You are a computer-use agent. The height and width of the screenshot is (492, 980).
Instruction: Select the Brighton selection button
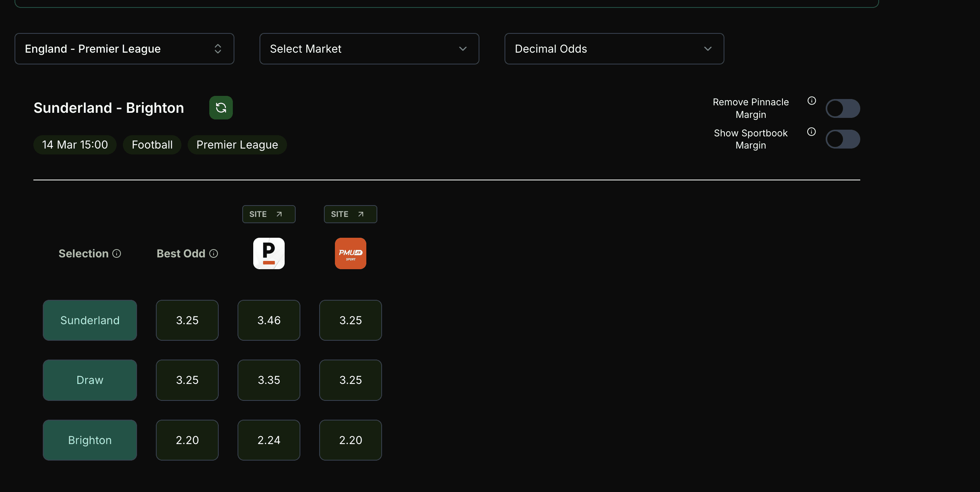click(90, 440)
